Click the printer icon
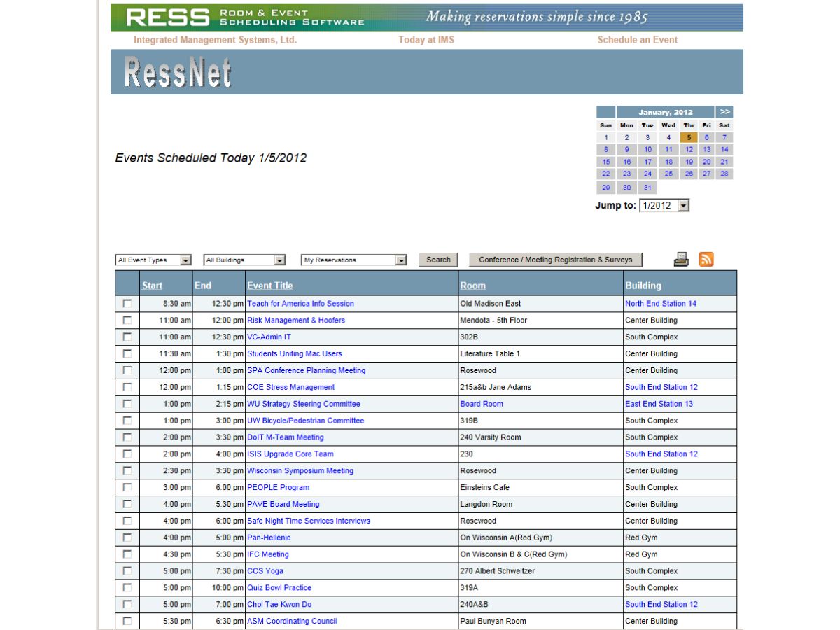 coord(681,259)
